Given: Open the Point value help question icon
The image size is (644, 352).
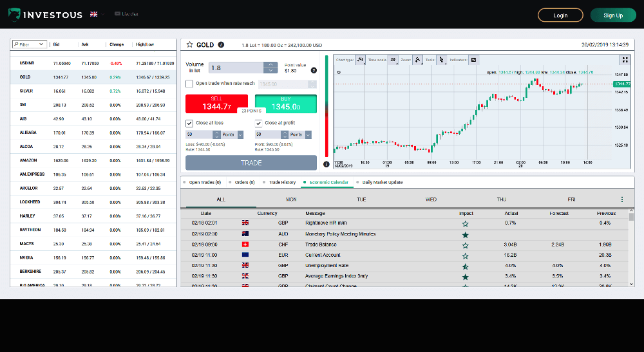Looking at the screenshot, I should [314, 71].
